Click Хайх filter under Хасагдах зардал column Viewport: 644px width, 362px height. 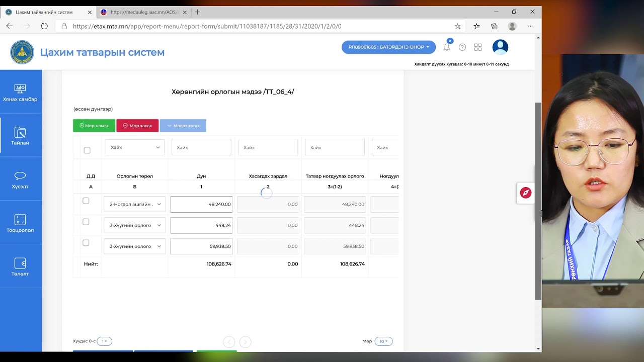(x=268, y=147)
